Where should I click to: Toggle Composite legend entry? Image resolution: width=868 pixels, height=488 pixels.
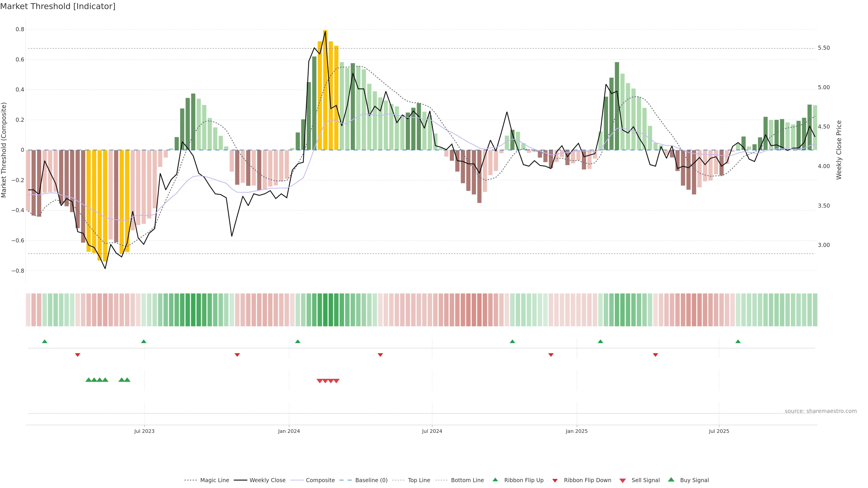coord(320,480)
